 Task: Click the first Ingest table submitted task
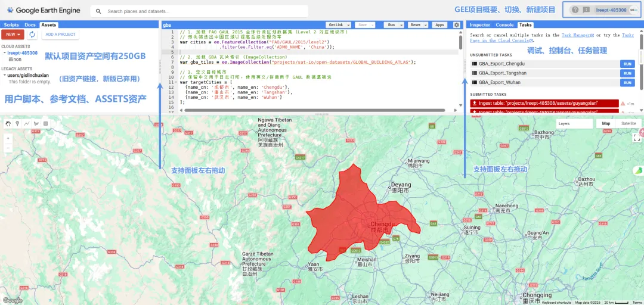(544, 104)
